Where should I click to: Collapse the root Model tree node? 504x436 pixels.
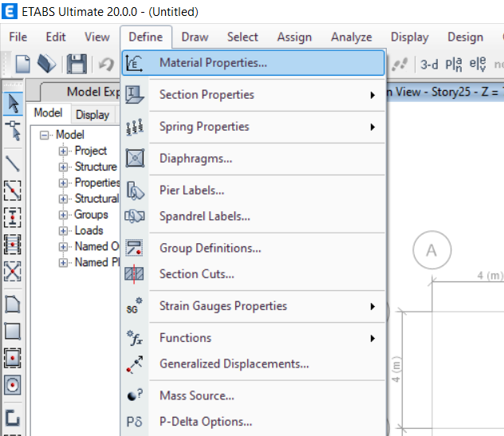[44, 135]
